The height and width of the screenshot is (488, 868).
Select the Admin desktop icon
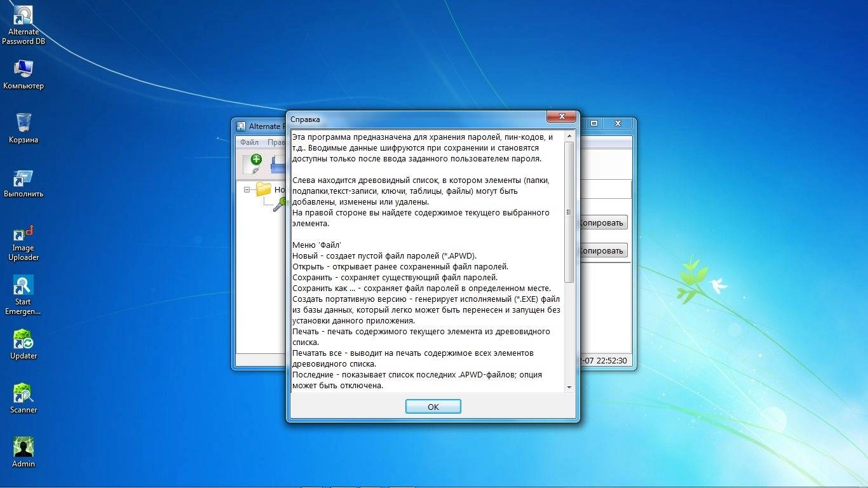(x=24, y=452)
